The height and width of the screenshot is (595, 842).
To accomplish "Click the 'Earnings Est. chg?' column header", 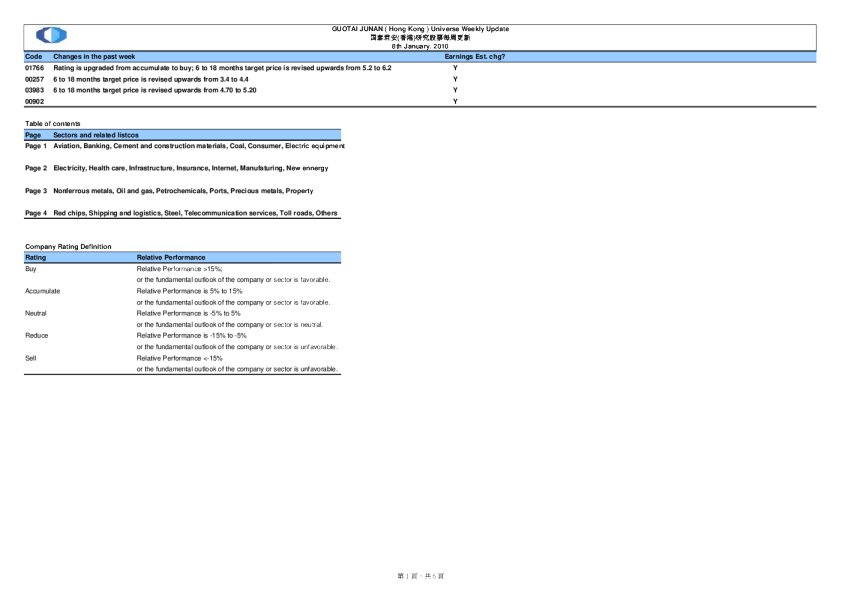I will coord(474,57).
